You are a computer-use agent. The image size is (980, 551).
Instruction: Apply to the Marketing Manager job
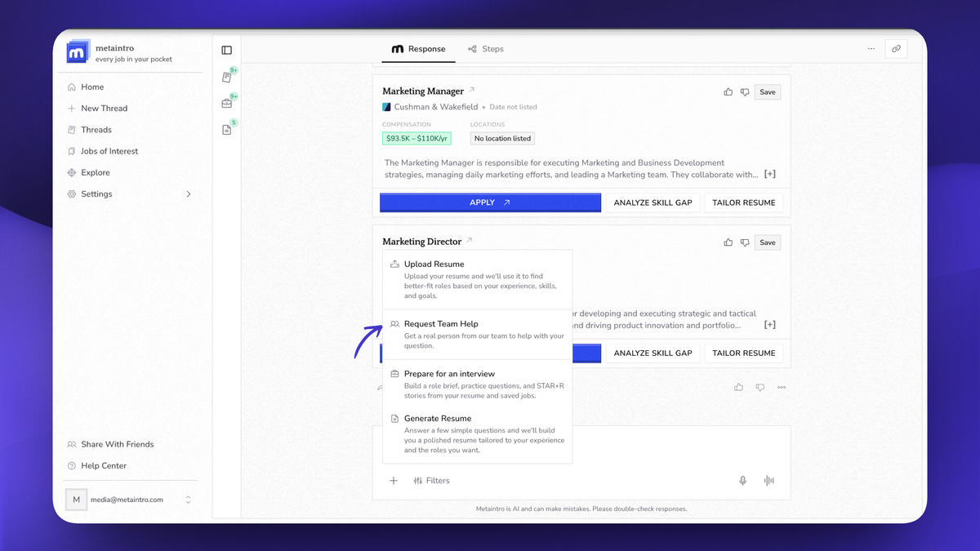[491, 202]
